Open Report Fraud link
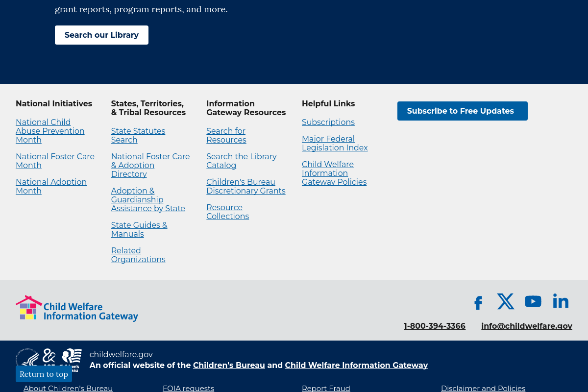This screenshot has height=392, width=588. 326,388
